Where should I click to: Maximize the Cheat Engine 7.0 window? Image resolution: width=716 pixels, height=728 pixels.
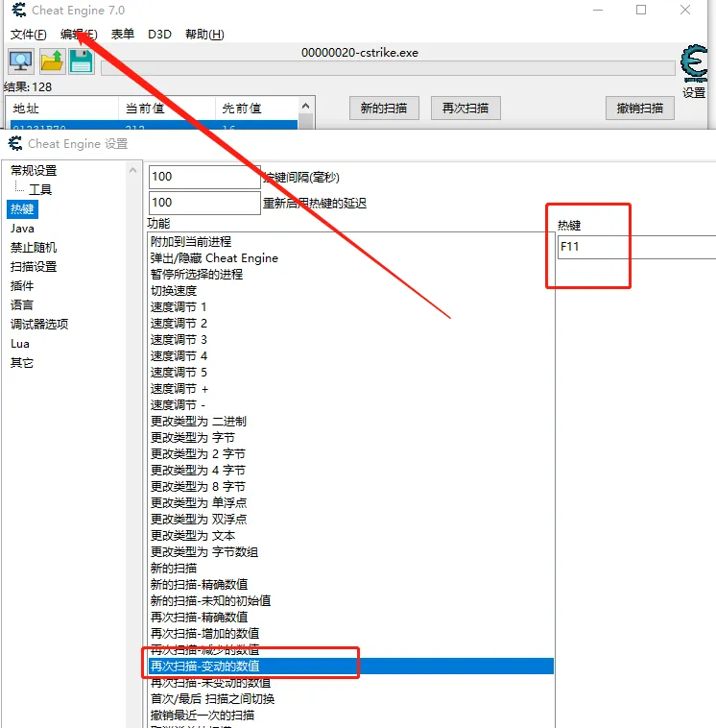click(641, 10)
